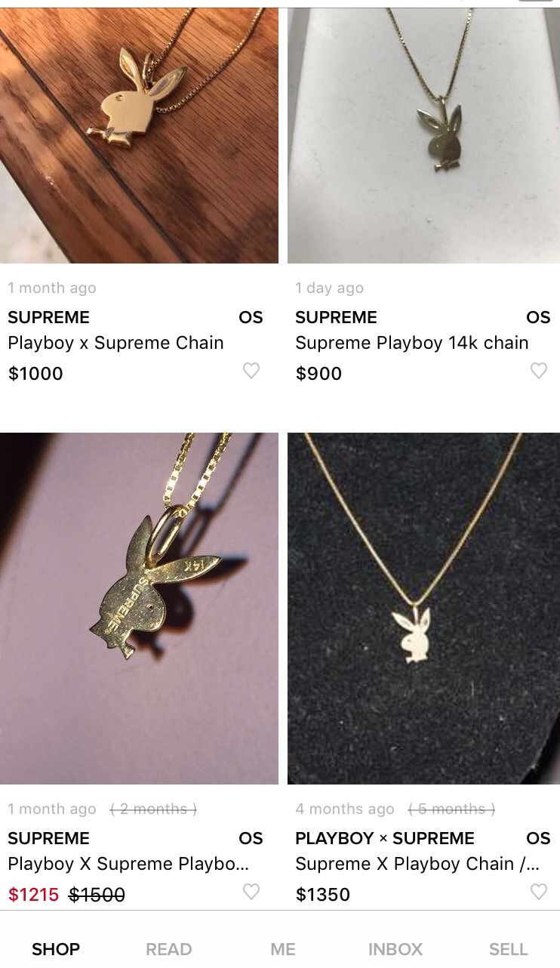Open the 'Supreme X Playboy Chain /...' title
Image resolution: width=560 pixels, height=968 pixels.
point(417,864)
